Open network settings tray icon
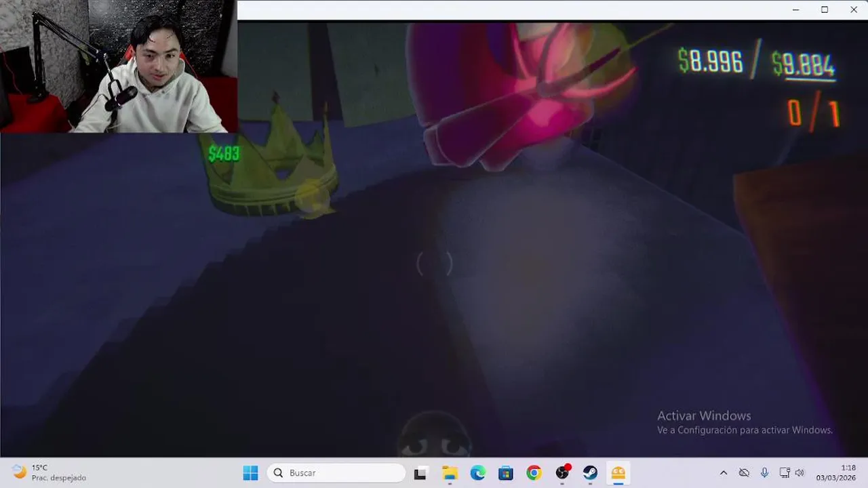This screenshot has width=868, height=488. click(785, 472)
